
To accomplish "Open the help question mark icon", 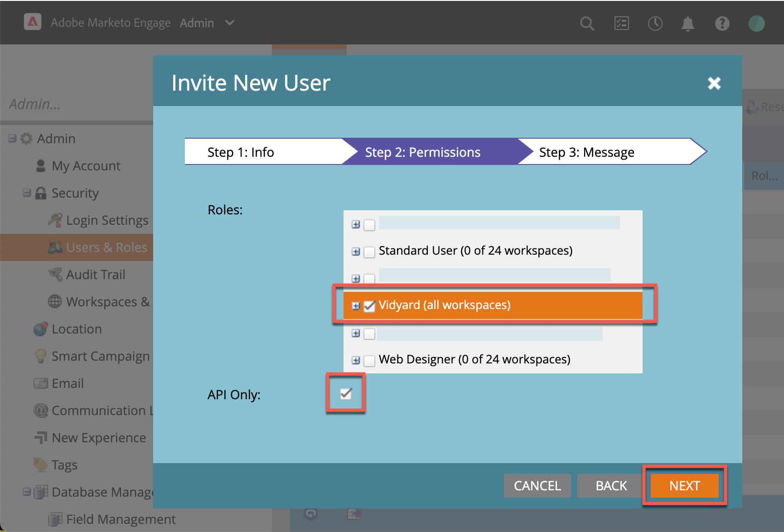I will pyautogui.click(x=722, y=23).
